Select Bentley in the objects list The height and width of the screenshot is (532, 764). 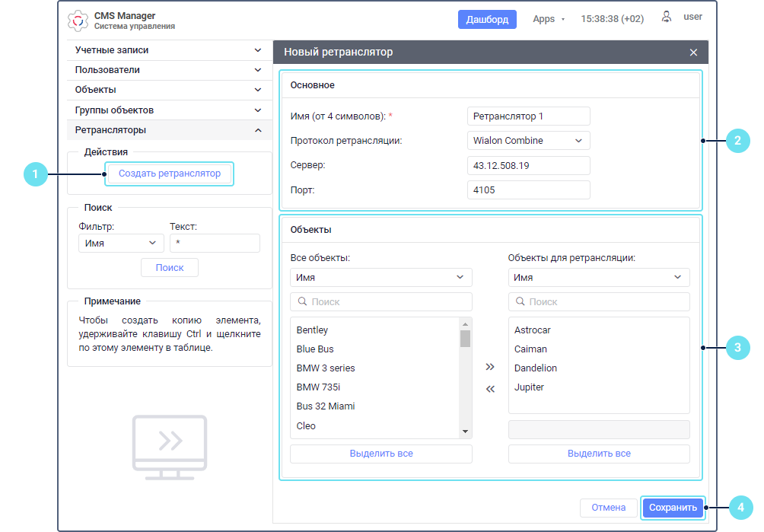(x=313, y=330)
